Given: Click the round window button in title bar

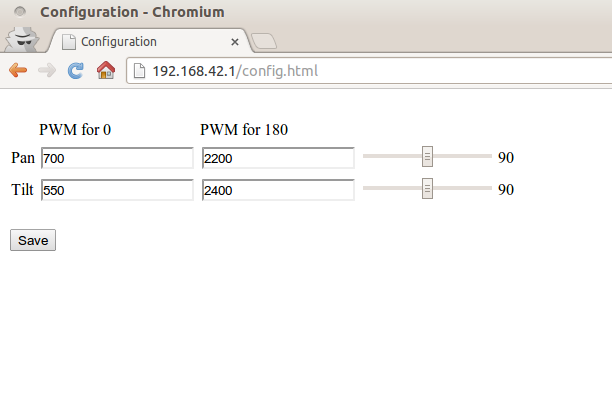Looking at the screenshot, I should (20, 12).
